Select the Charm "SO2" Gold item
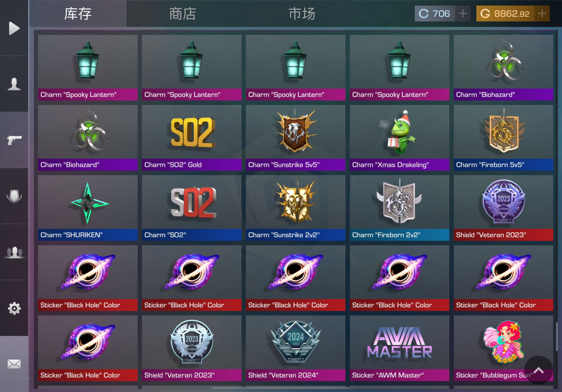This screenshot has width=562, height=392. (x=191, y=138)
